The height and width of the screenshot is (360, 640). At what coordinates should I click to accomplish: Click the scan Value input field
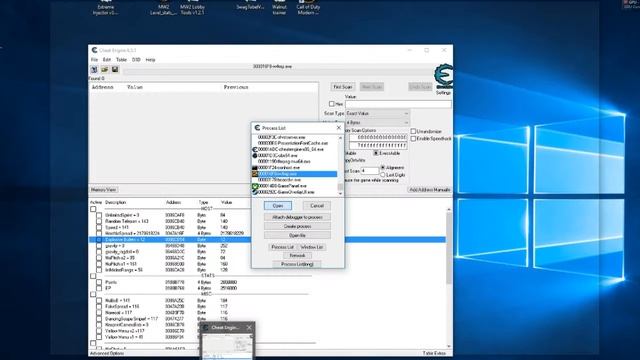pos(398,104)
